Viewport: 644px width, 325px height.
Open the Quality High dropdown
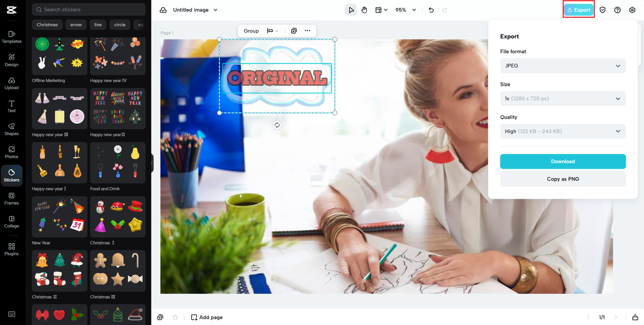[x=563, y=131]
